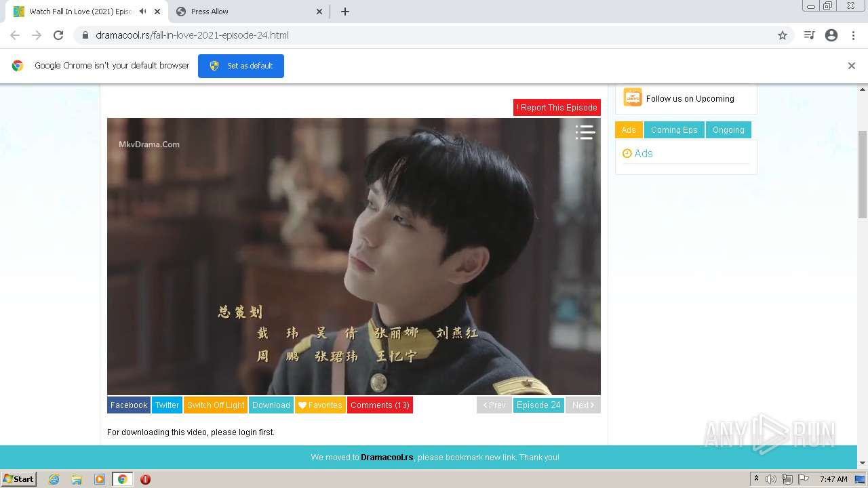Go back with the browser back arrow

pyautogui.click(x=15, y=35)
